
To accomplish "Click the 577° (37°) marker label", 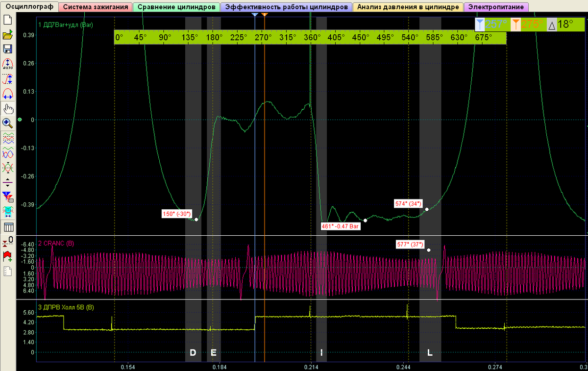I will 410,244.
